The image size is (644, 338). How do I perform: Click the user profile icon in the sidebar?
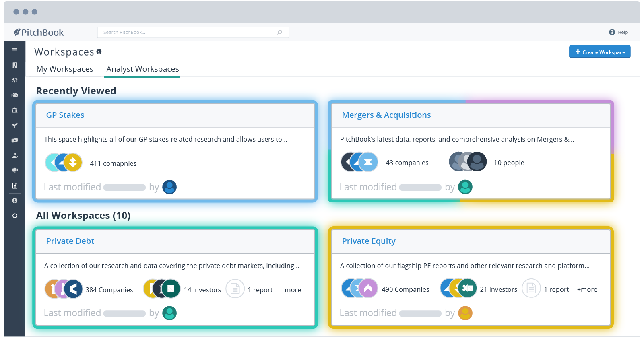point(15,200)
